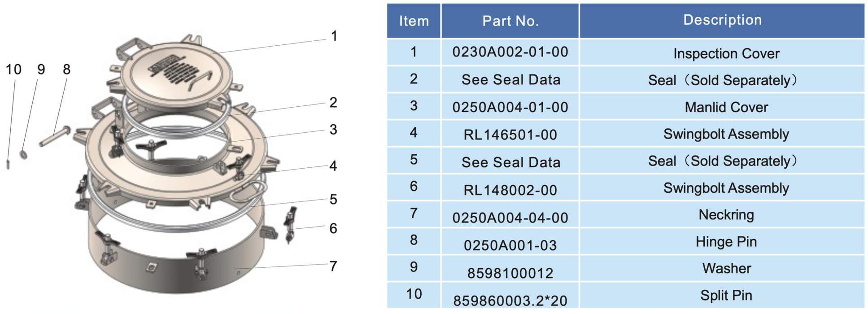Click the inspection cover drawing at the top
This screenshot has width=868, height=314.
pyautogui.click(x=175, y=72)
